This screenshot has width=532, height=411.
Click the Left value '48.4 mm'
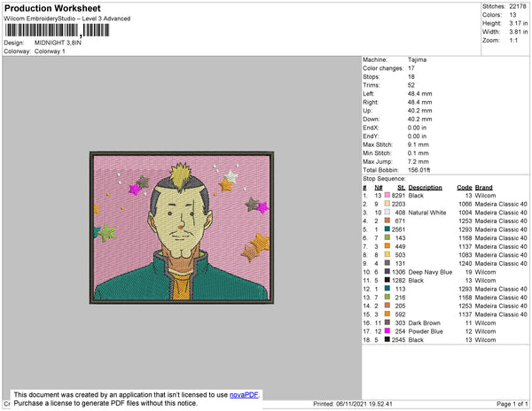(419, 94)
